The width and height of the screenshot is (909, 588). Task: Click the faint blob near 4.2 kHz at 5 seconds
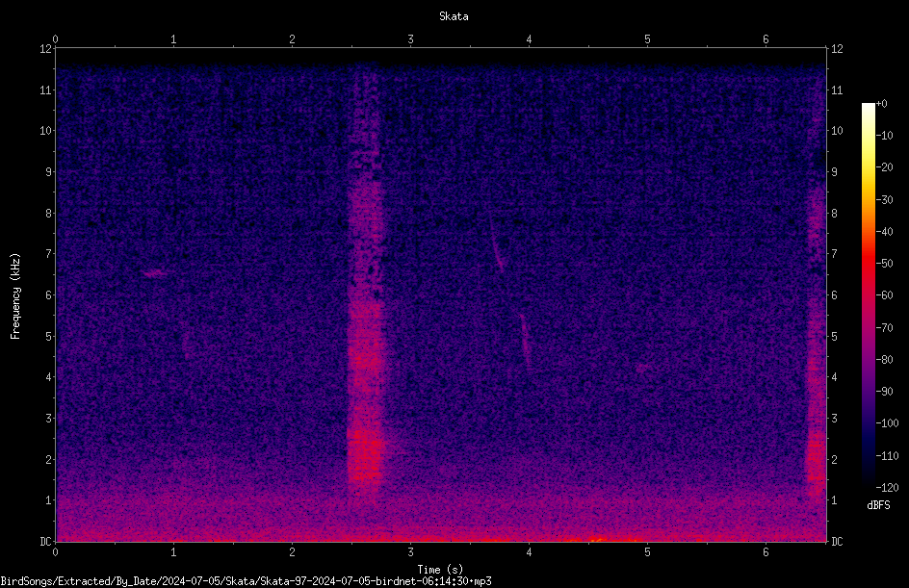(x=643, y=368)
